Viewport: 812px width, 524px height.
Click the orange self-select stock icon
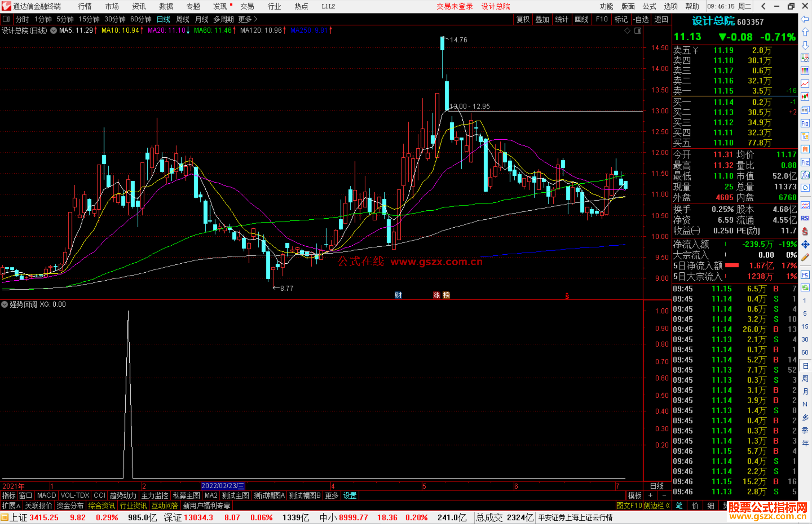tap(805, 149)
